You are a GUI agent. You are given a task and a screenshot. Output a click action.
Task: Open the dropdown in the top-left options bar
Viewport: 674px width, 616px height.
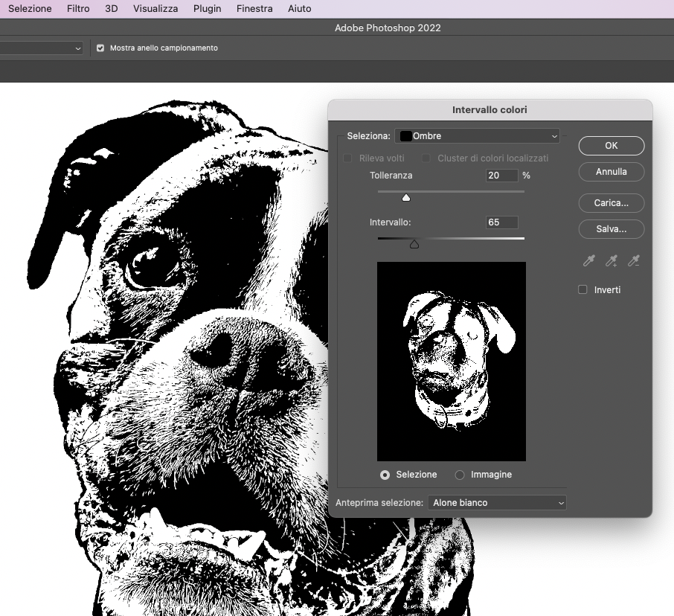pyautogui.click(x=41, y=48)
